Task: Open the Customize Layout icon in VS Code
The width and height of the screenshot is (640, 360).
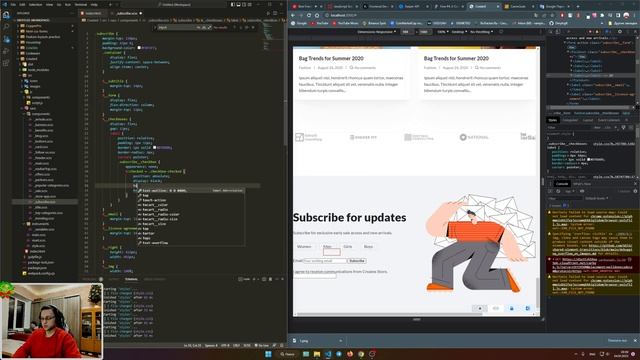Action: (x=250, y=4)
